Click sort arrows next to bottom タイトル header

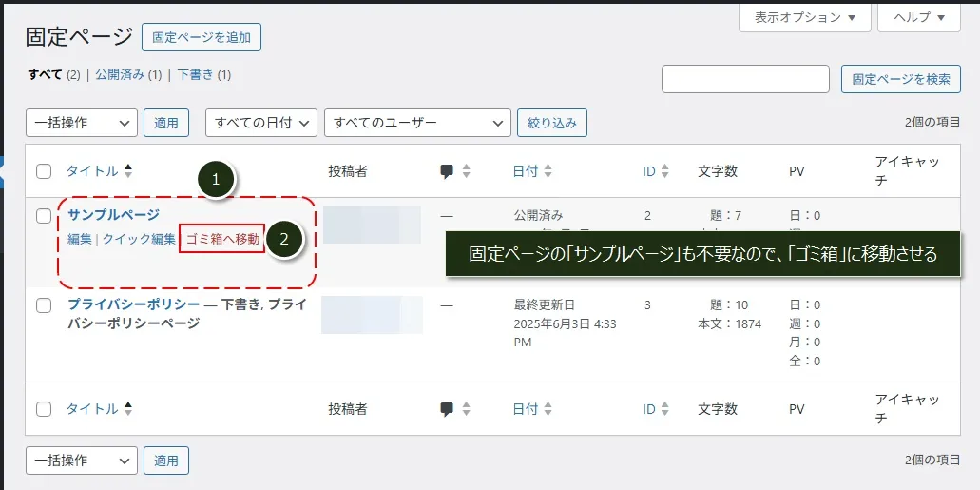point(128,409)
